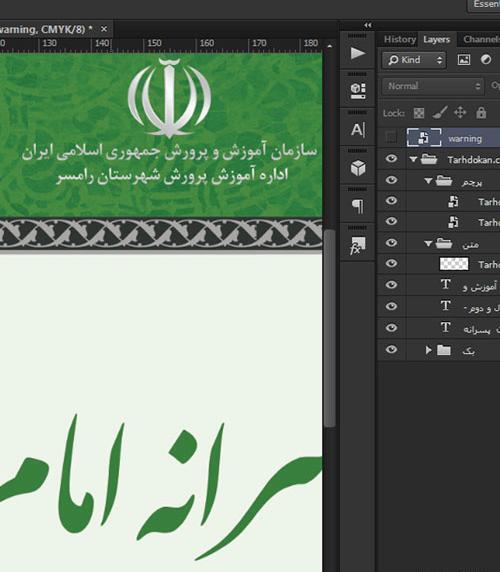Select the متن group name

click(470, 244)
